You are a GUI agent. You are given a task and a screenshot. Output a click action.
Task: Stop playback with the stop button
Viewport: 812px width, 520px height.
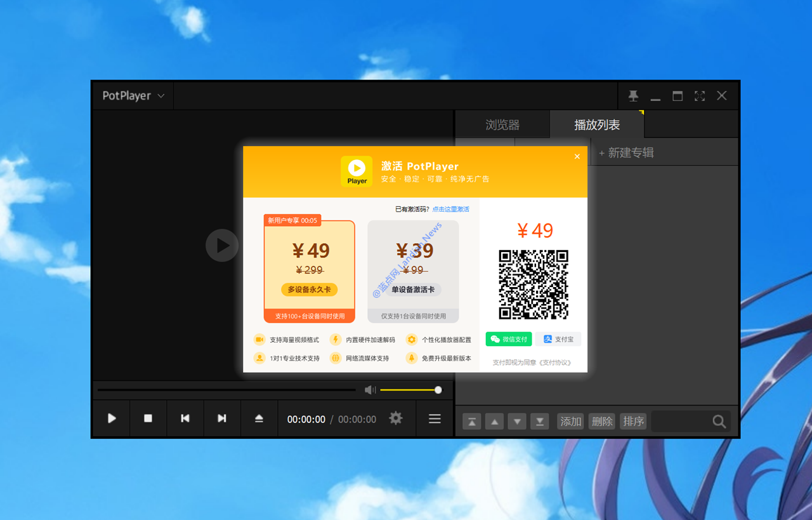tap(148, 418)
